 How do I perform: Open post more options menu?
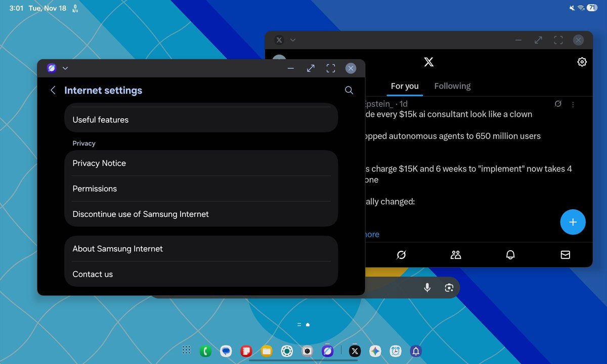(x=573, y=104)
